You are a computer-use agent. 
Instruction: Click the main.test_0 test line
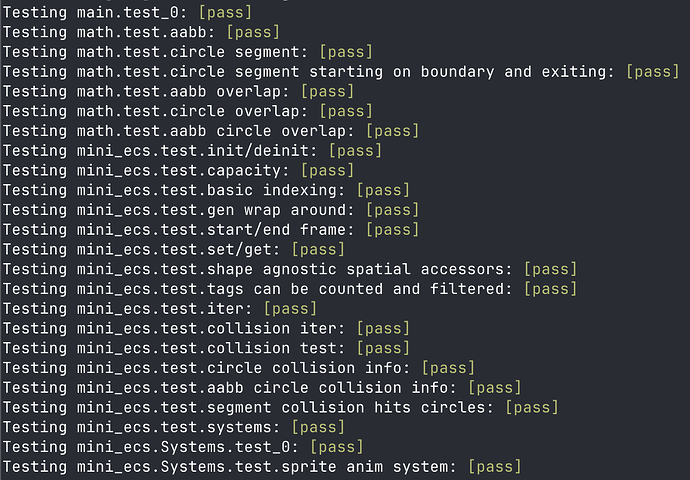(x=127, y=12)
